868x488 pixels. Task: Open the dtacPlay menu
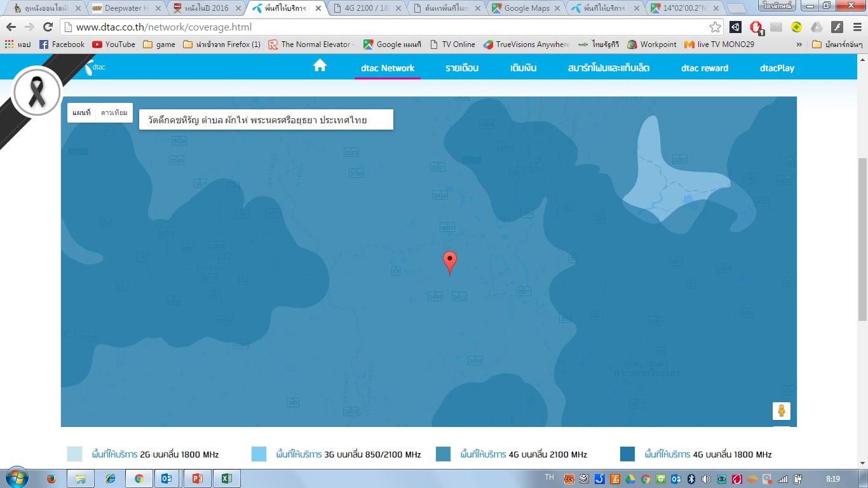point(777,68)
